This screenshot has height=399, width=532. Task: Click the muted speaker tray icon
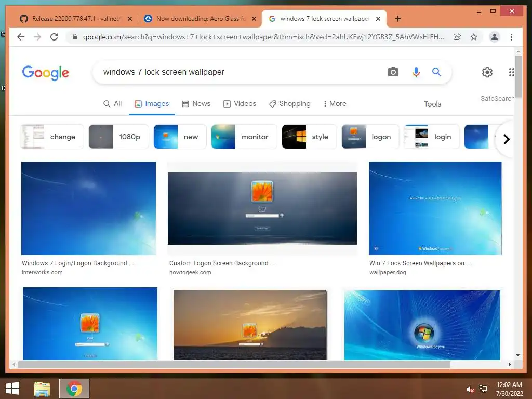(470, 389)
